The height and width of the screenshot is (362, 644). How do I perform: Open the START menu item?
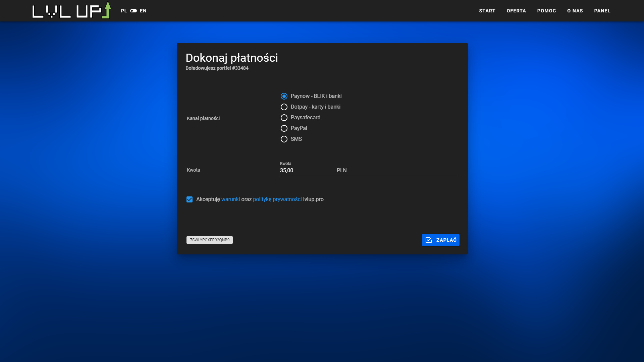(487, 11)
